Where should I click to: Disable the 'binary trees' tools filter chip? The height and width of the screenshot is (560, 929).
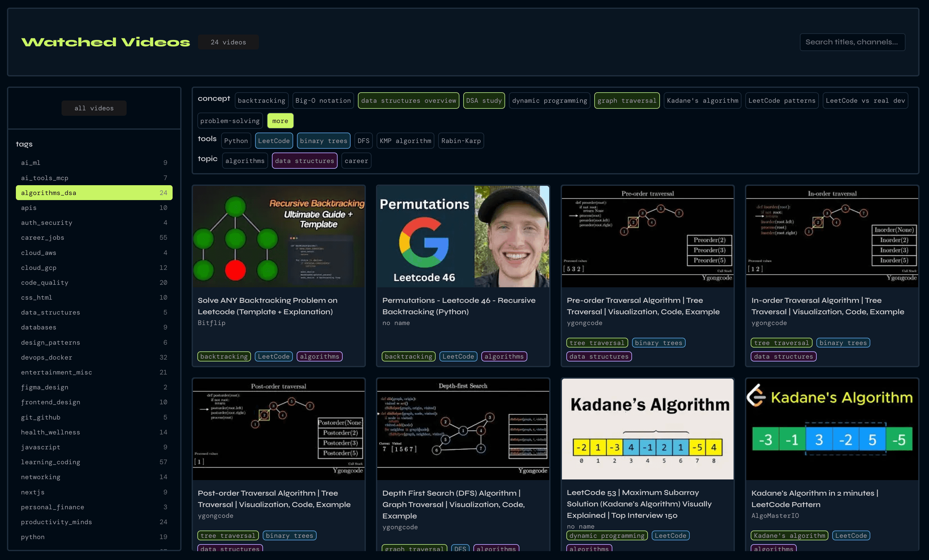pos(324,140)
